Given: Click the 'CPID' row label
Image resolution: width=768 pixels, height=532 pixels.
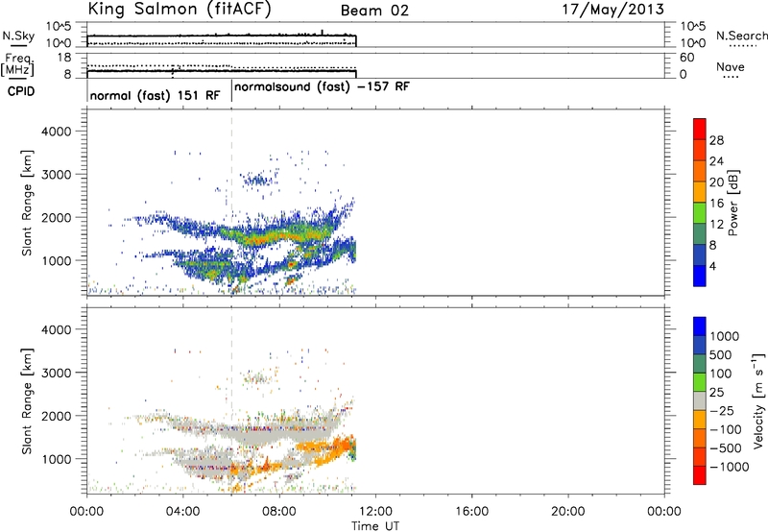Looking at the screenshot, I should tap(21, 91).
